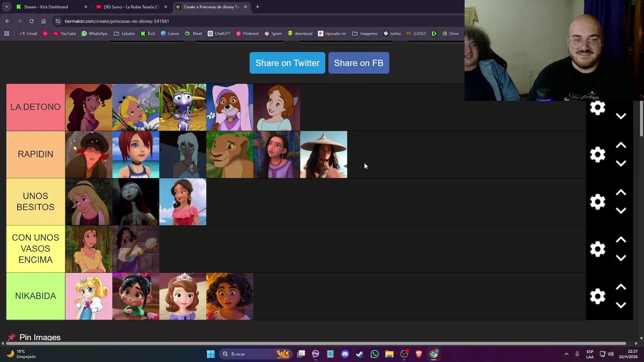
Task: Open Brave browser from the taskbar
Action: coord(419,354)
